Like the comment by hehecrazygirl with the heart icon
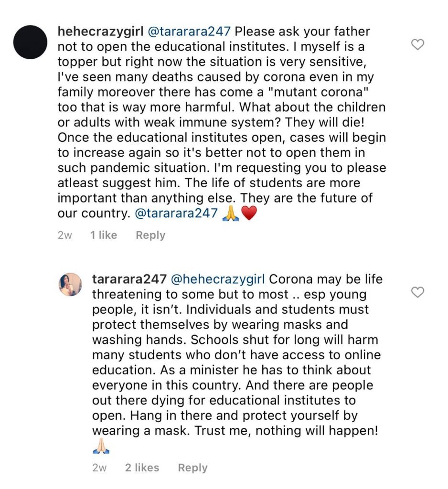 pyautogui.click(x=418, y=45)
